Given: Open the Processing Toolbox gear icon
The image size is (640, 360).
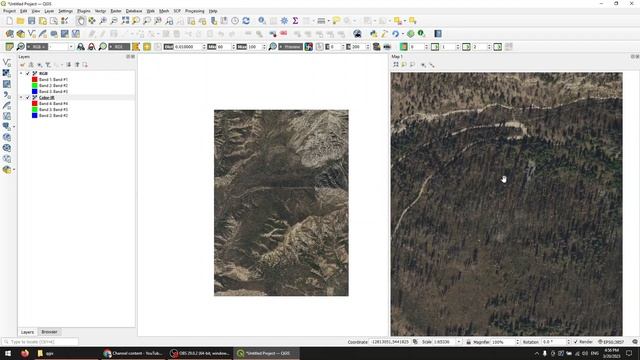Looking at the screenshot, I should tap(284, 20).
